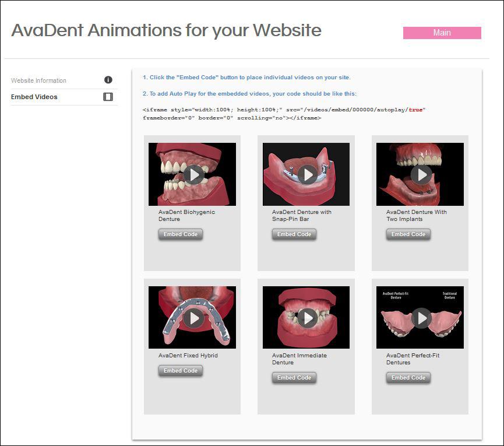Click instruction 1 about Embed Code button
The height and width of the screenshot is (446, 504).
246,77
